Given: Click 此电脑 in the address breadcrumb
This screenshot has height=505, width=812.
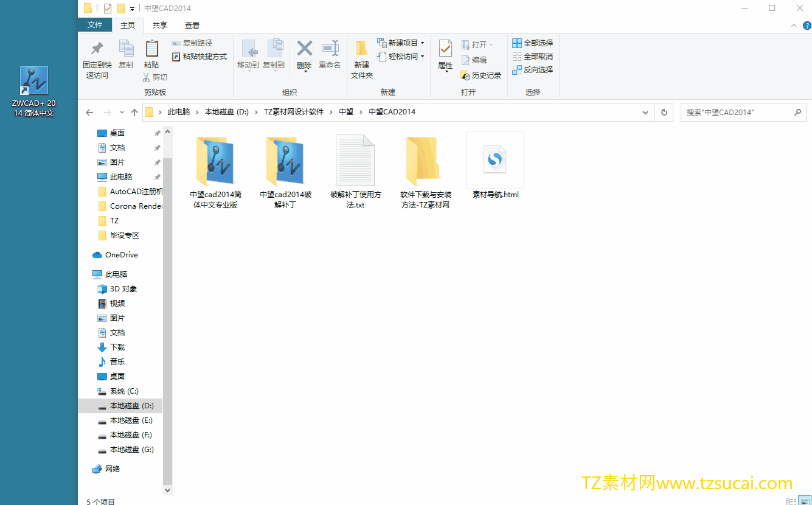Looking at the screenshot, I should (179, 112).
